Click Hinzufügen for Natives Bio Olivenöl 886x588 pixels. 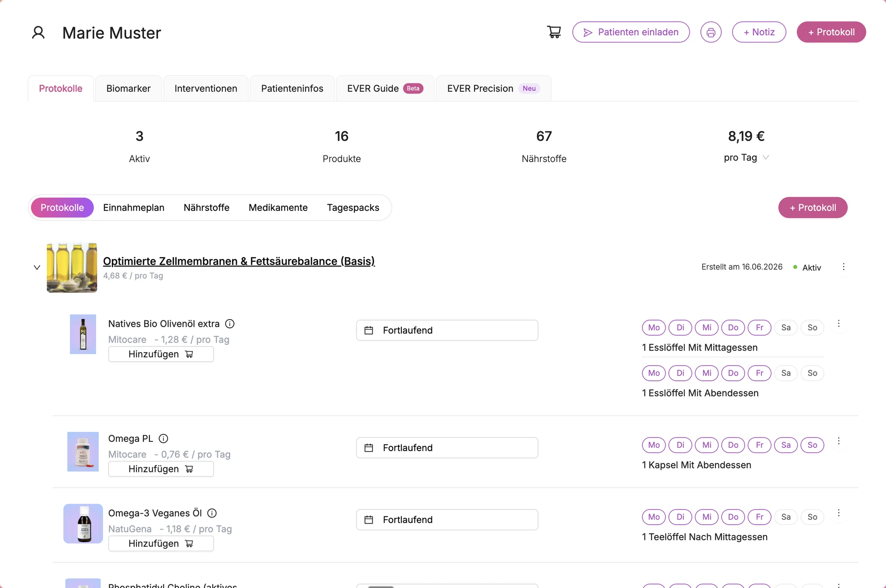tap(161, 354)
